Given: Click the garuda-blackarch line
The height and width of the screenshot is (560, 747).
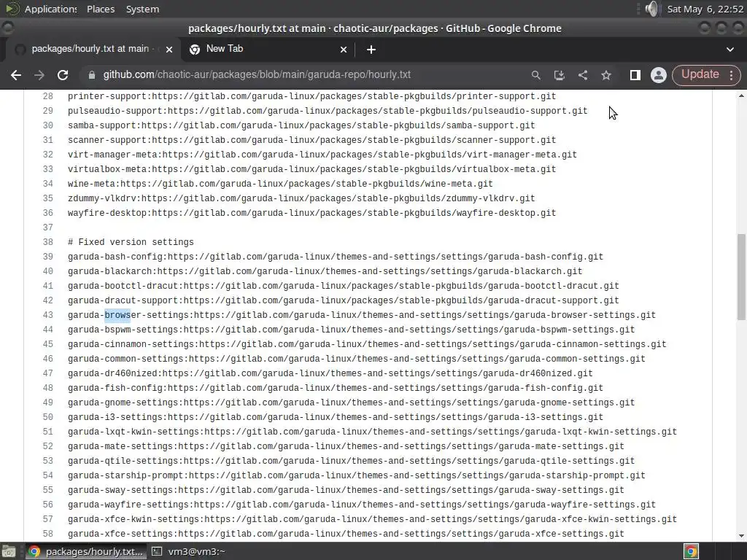Looking at the screenshot, I should [325, 271].
